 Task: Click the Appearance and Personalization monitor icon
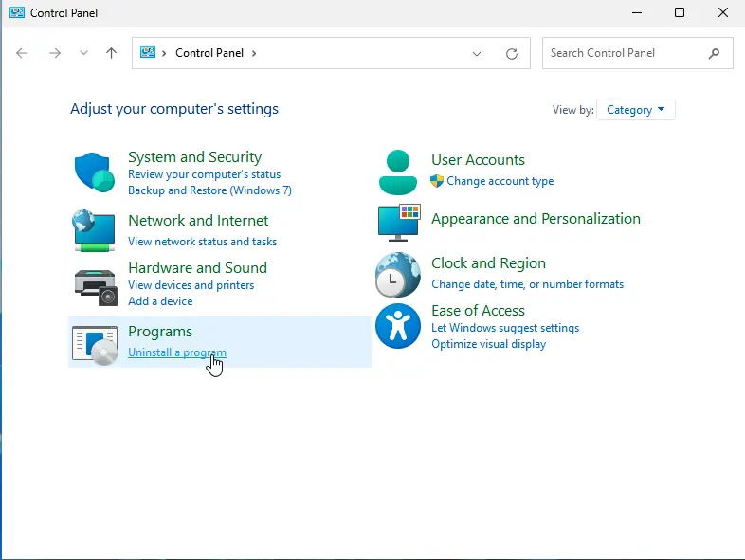pyautogui.click(x=398, y=222)
